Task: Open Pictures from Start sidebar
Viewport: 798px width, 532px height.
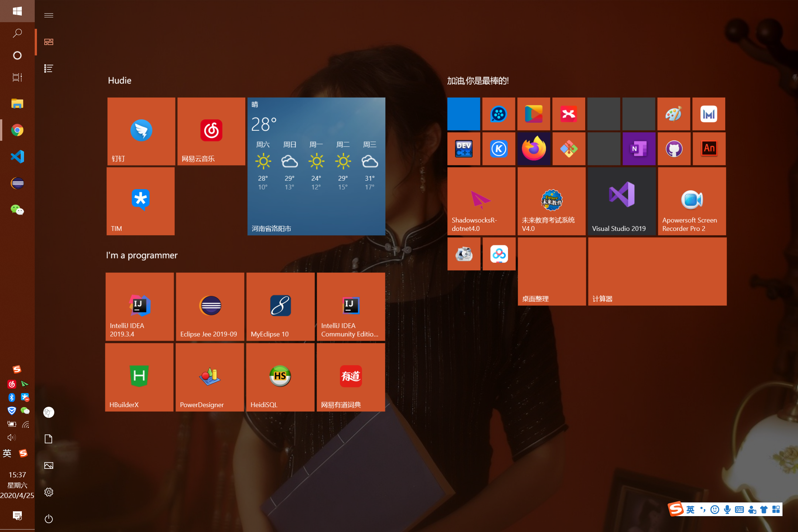Action: tap(49, 465)
